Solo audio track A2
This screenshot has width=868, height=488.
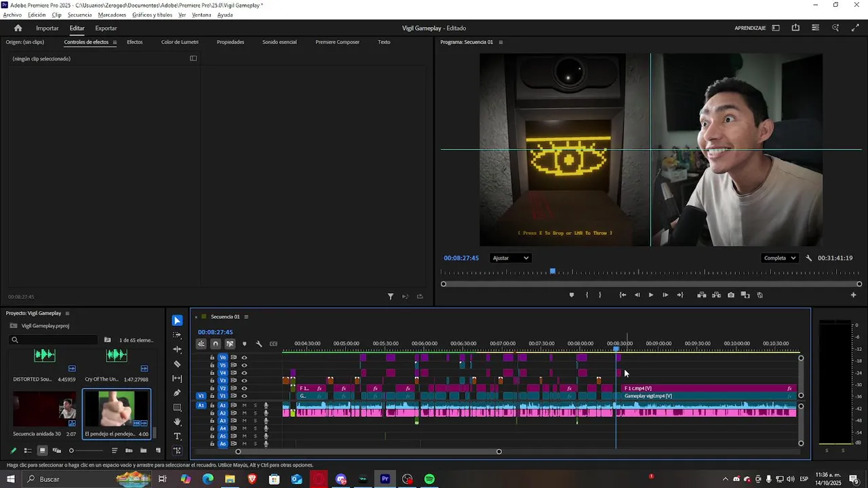coord(255,413)
